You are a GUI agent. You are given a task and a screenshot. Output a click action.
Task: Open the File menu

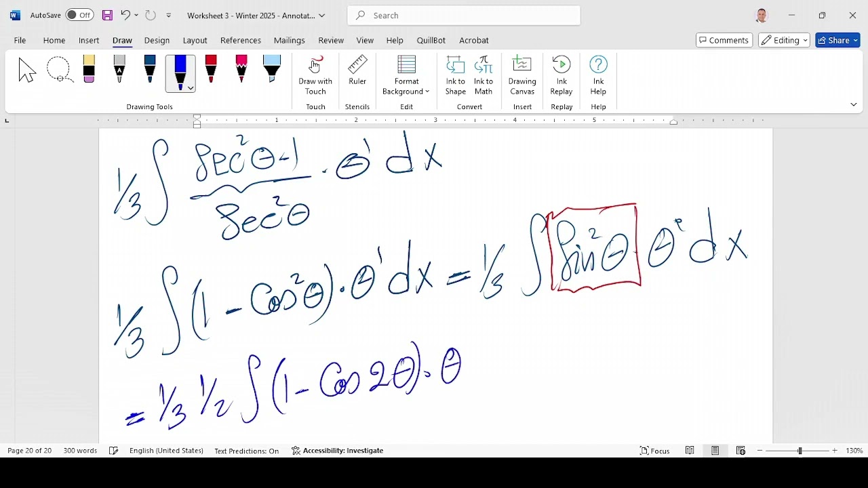click(20, 40)
